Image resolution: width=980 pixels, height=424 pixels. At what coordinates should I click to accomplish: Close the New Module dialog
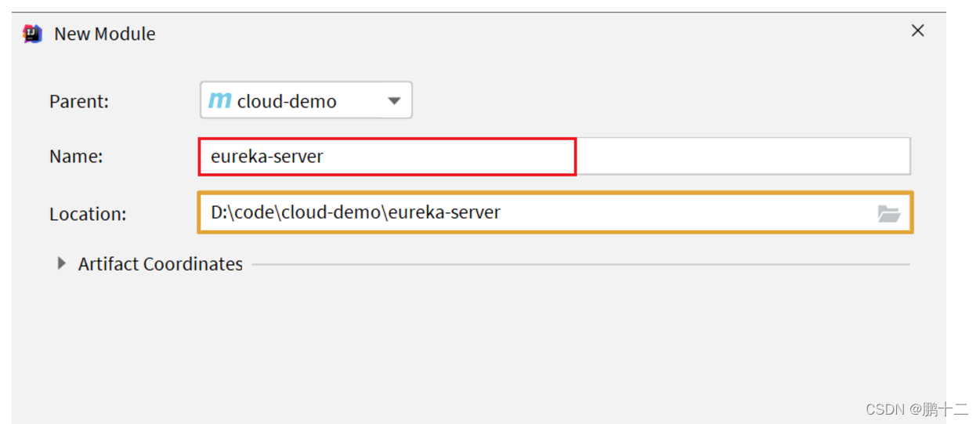coord(917,31)
